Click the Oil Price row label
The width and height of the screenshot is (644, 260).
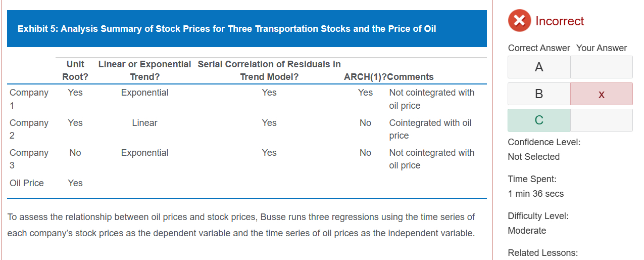point(27,183)
